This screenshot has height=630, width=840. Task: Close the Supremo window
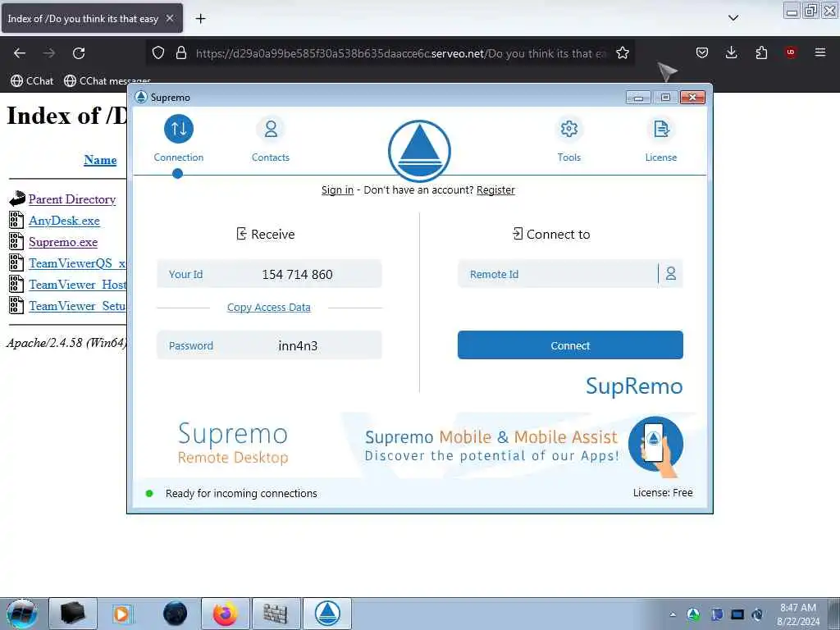[692, 98]
